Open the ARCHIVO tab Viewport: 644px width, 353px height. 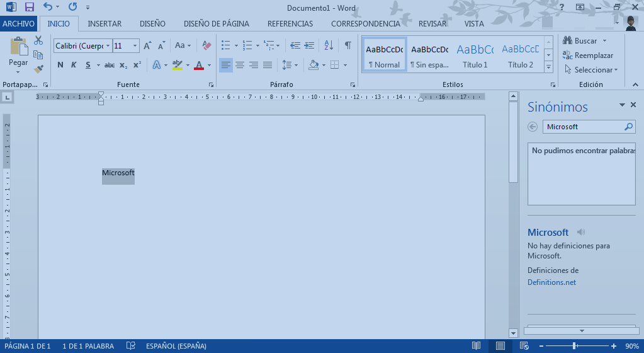click(x=18, y=24)
